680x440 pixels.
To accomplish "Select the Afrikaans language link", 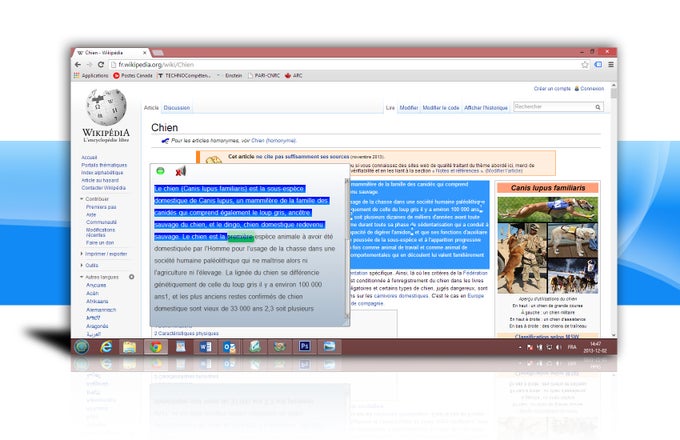I will coord(97,301).
